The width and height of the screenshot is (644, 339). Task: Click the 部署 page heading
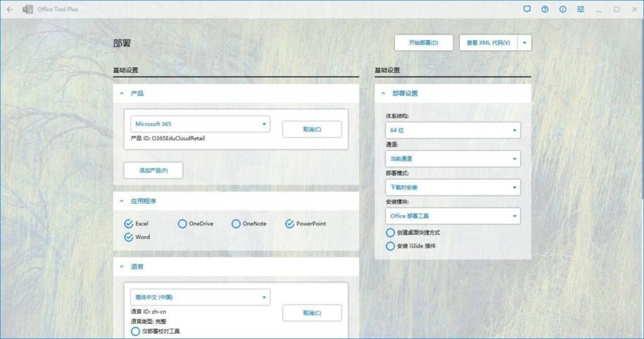(122, 43)
